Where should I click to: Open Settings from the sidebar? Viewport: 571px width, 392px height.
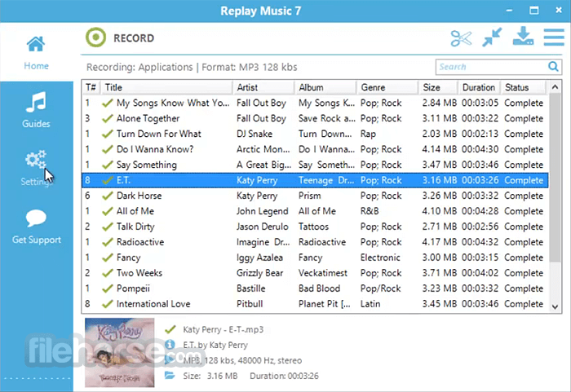coord(36,168)
